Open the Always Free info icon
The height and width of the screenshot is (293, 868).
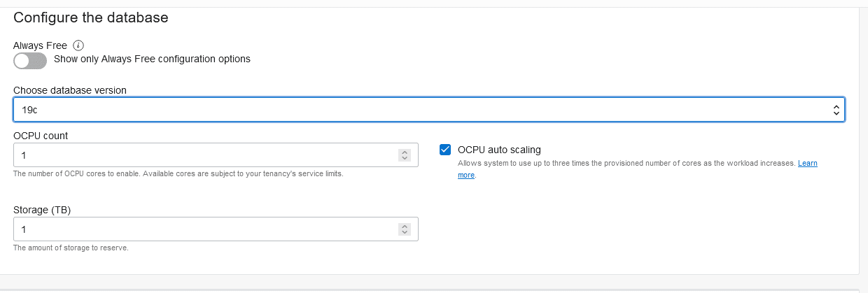[x=78, y=45]
